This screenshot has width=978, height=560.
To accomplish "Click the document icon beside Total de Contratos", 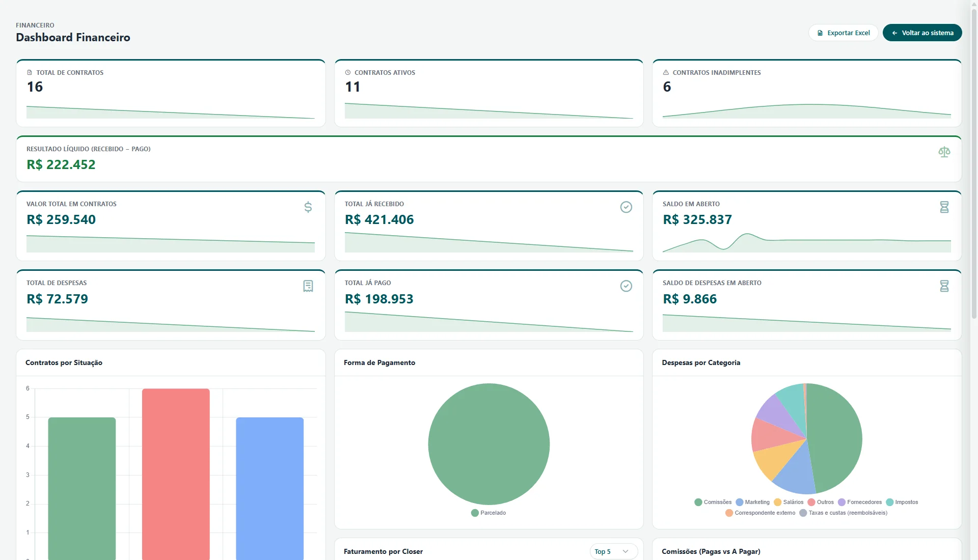I will 30,73.
